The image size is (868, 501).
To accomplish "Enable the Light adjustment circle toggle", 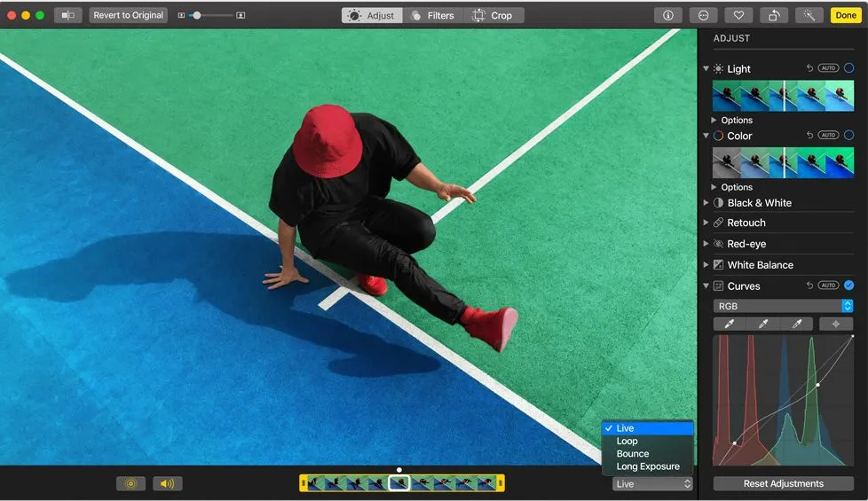I will point(848,68).
